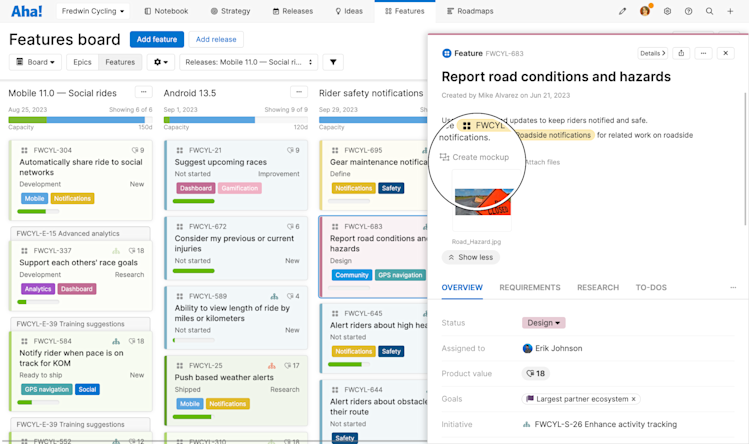
Task: Click the Add release button
Action: point(216,39)
